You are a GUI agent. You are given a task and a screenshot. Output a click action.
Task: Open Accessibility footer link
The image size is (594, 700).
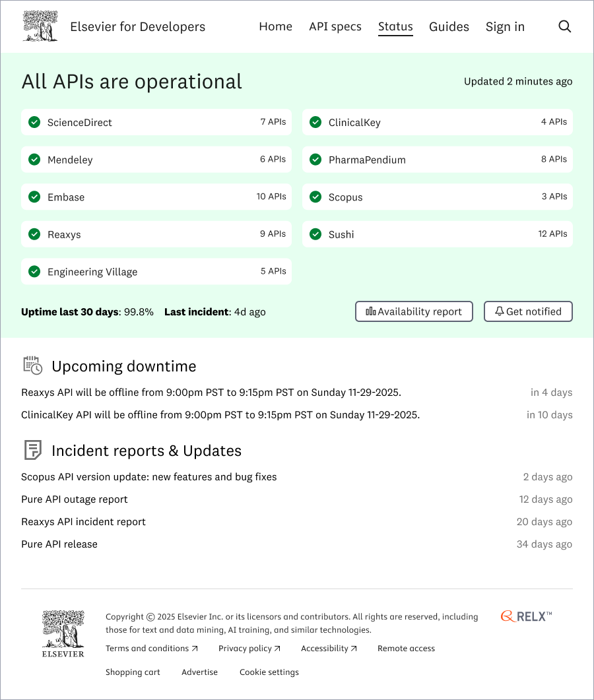[329, 649]
